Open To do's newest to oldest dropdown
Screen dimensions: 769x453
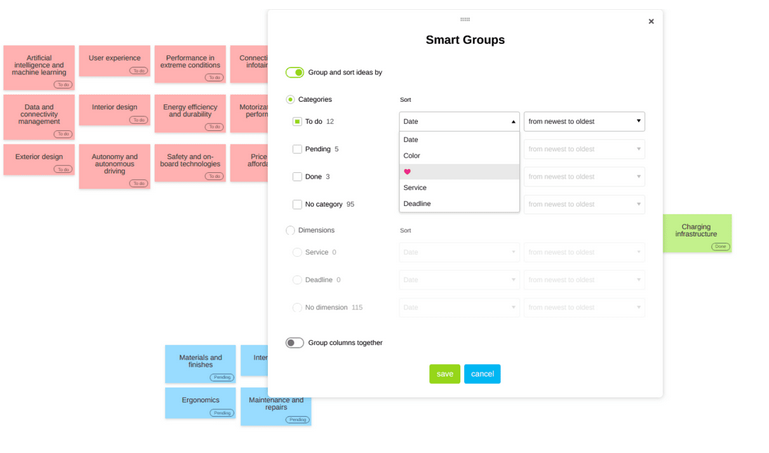tap(584, 121)
